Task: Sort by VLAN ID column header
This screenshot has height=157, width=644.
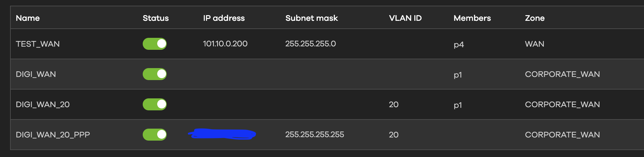Action: tap(405, 18)
